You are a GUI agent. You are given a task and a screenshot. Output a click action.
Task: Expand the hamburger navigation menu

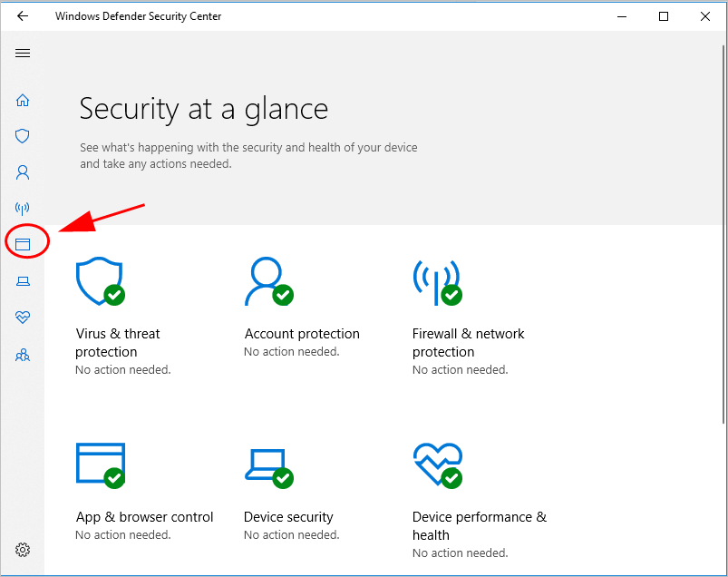click(23, 54)
